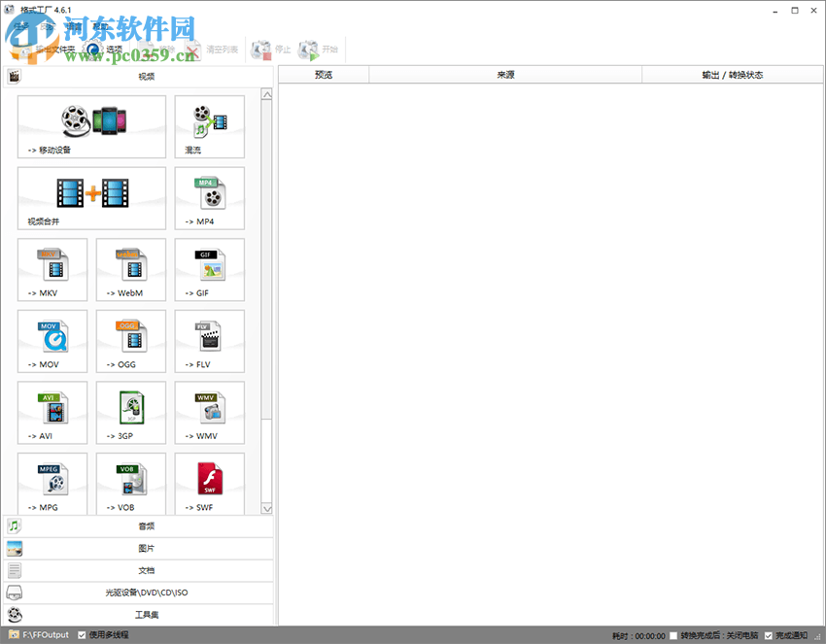Click the 停止 stop toolbar button

coord(271,50)
